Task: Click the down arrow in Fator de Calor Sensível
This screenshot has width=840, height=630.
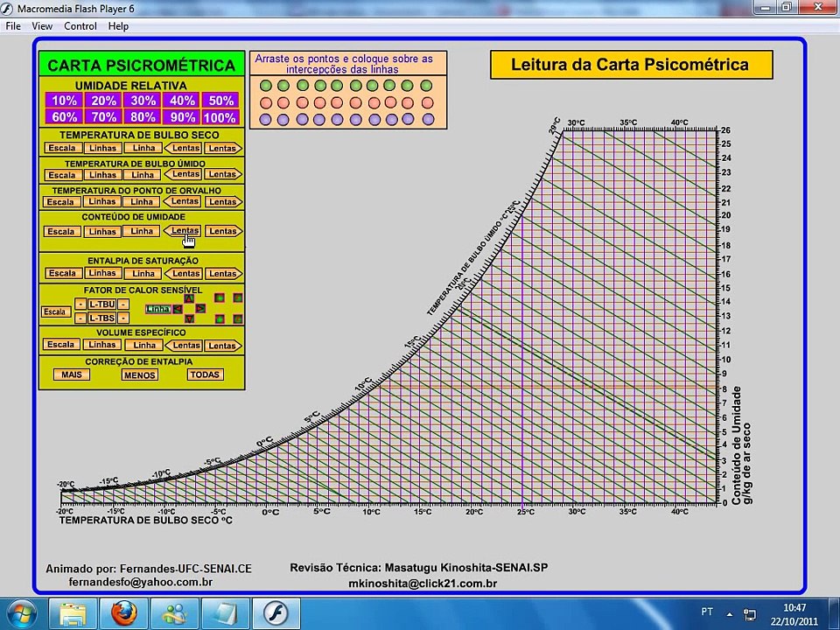Action: pyautogui.click(x=189, y=318)
